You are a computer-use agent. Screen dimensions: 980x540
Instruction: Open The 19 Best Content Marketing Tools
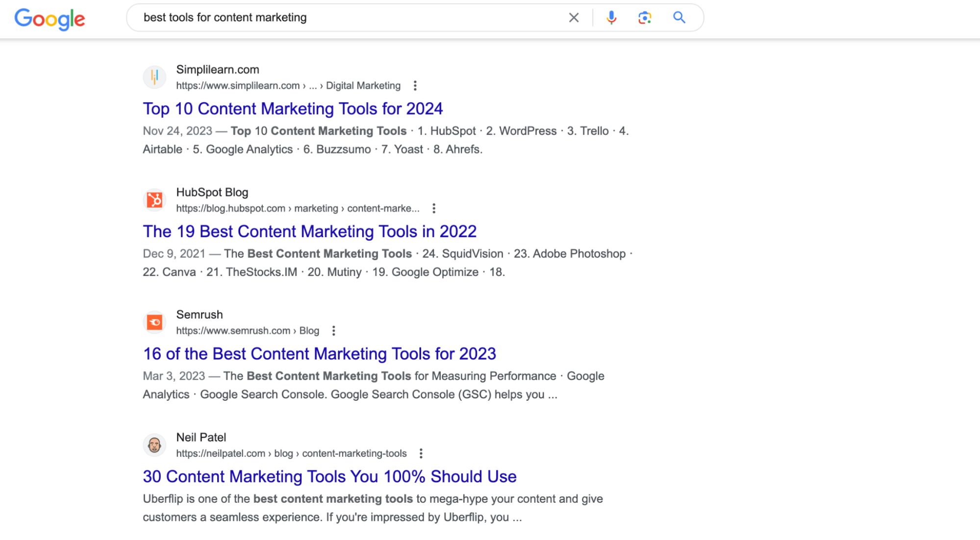coord(309,231)
